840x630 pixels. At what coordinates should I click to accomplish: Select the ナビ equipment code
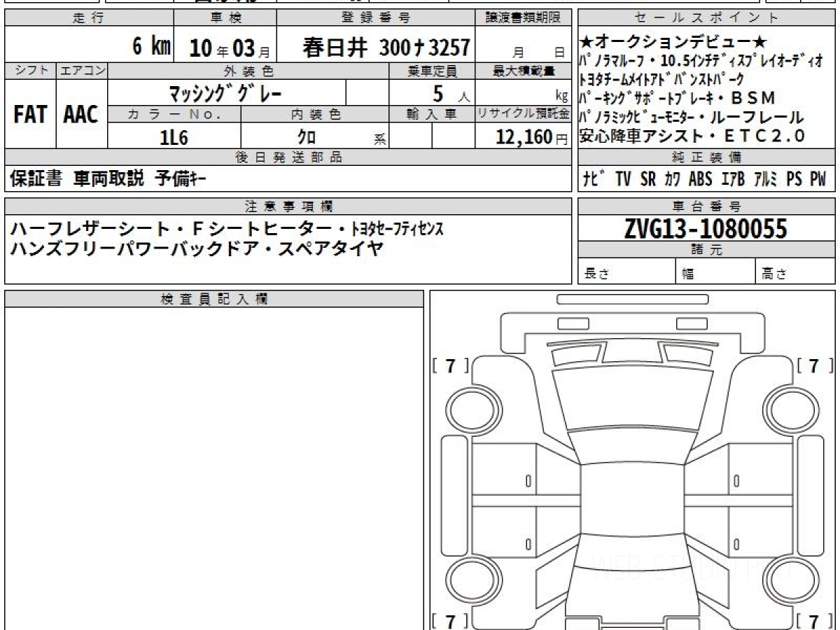[x=594, y=179]
